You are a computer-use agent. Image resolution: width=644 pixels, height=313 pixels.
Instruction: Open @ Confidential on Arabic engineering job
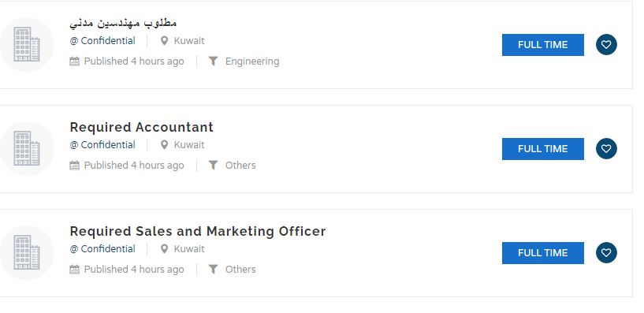pos(102,41)
